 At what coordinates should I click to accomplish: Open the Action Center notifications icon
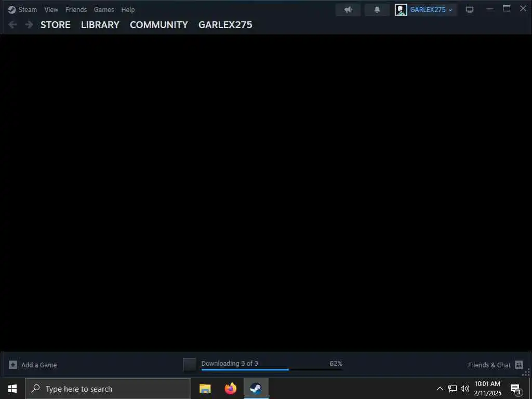click(x=515, y=389)
